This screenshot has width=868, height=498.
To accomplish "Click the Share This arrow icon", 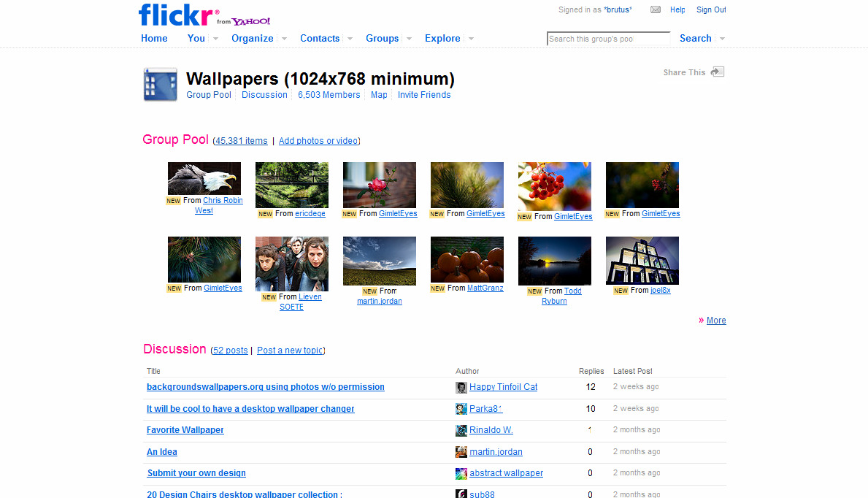I will (718, 72).
